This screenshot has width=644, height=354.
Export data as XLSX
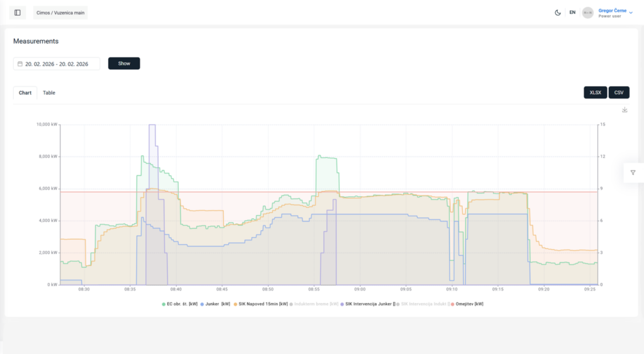click(x=595, y=92)
